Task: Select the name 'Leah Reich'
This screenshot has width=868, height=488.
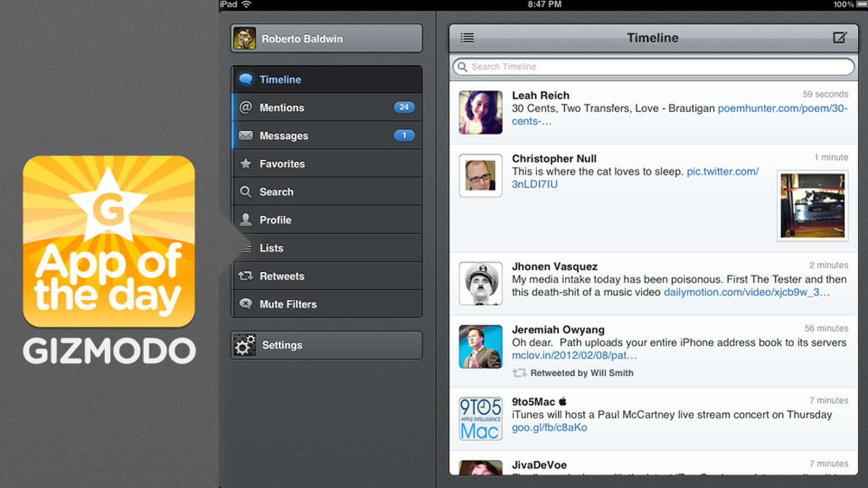Action: tap(541, 95)
